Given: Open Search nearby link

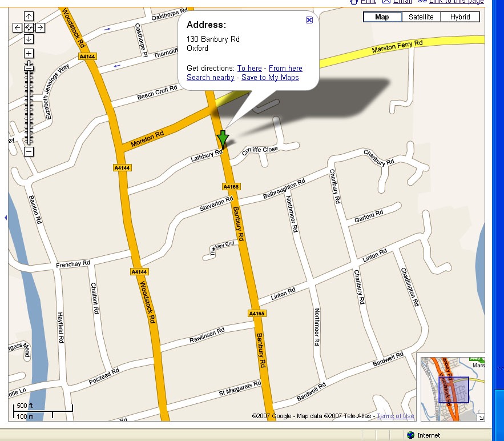Looking at the screenshot, I should tap(210, 78).
